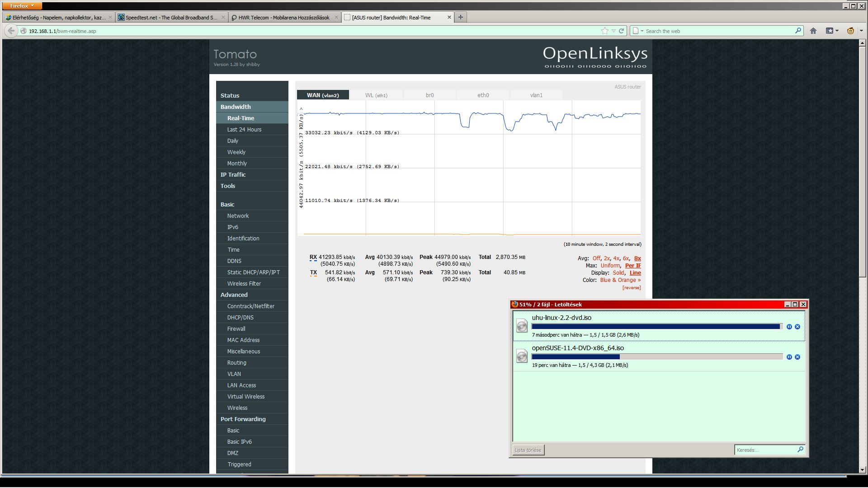Click the browser back arrow button
The width and height of the screenshot is (868, 488).
[11, 31]
